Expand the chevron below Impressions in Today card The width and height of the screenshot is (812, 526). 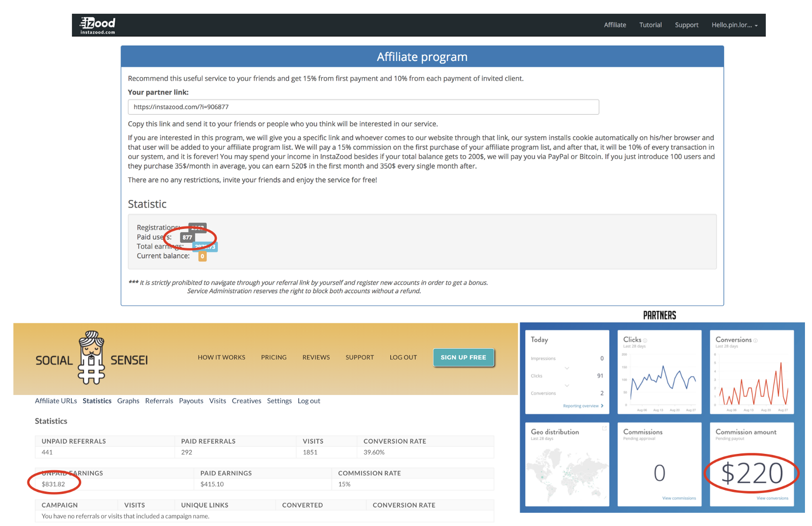point(567,368)
